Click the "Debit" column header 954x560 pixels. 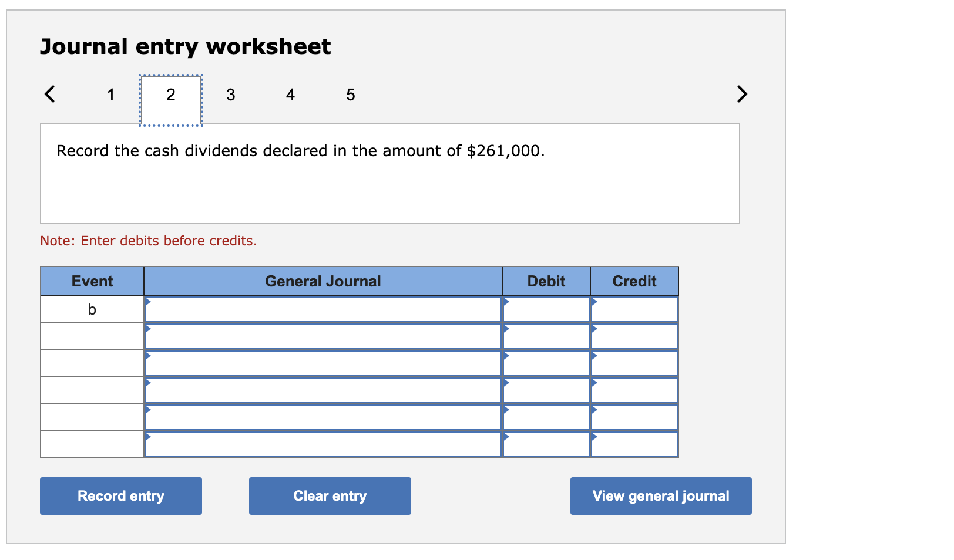[546, 281]
